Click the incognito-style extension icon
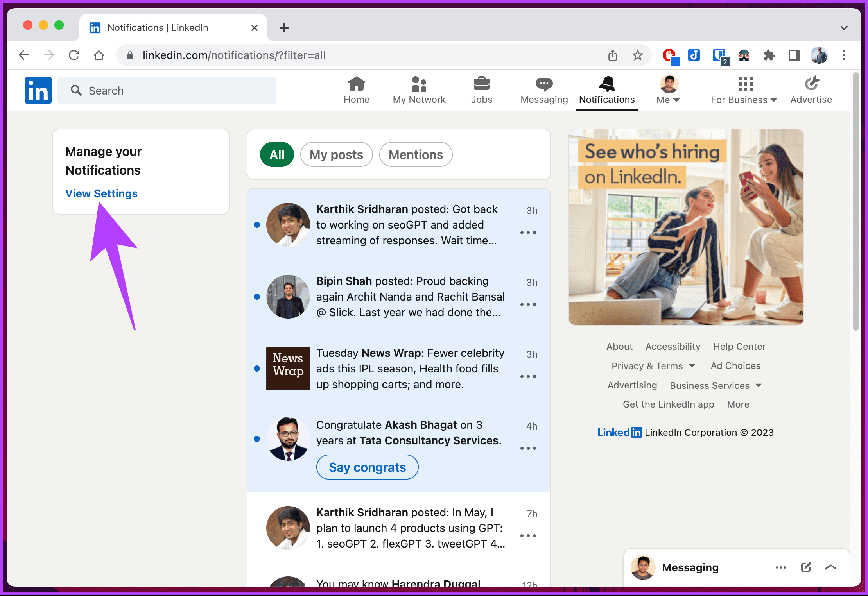 (x=744, y=55)
